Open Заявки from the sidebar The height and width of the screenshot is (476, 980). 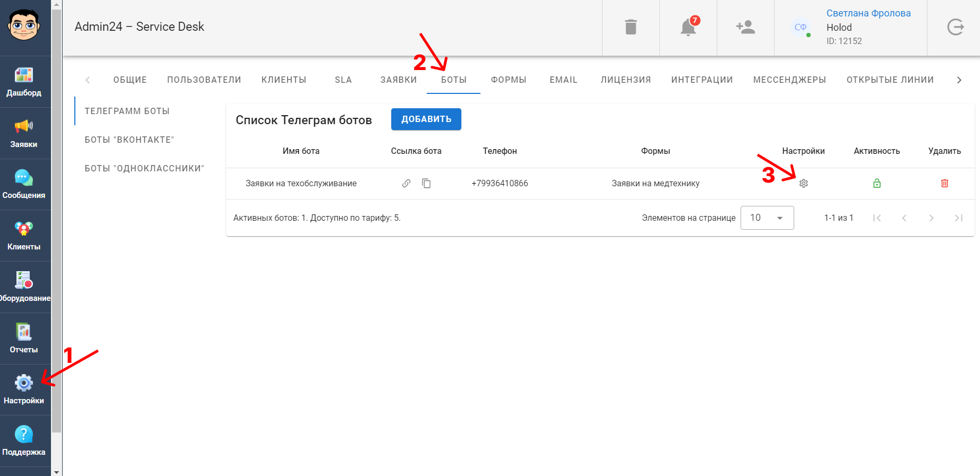[x=24, y=133]
